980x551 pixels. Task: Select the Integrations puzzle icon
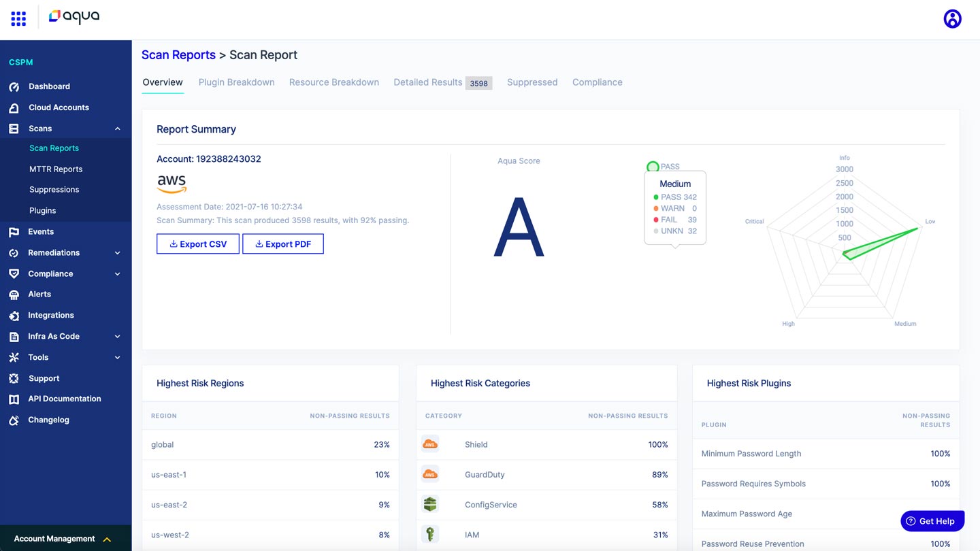pos(14,315)
